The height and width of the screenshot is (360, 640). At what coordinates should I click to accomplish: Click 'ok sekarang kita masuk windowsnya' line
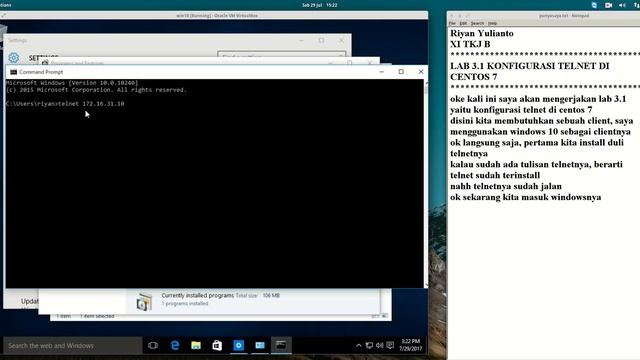(x=525, y=197)
